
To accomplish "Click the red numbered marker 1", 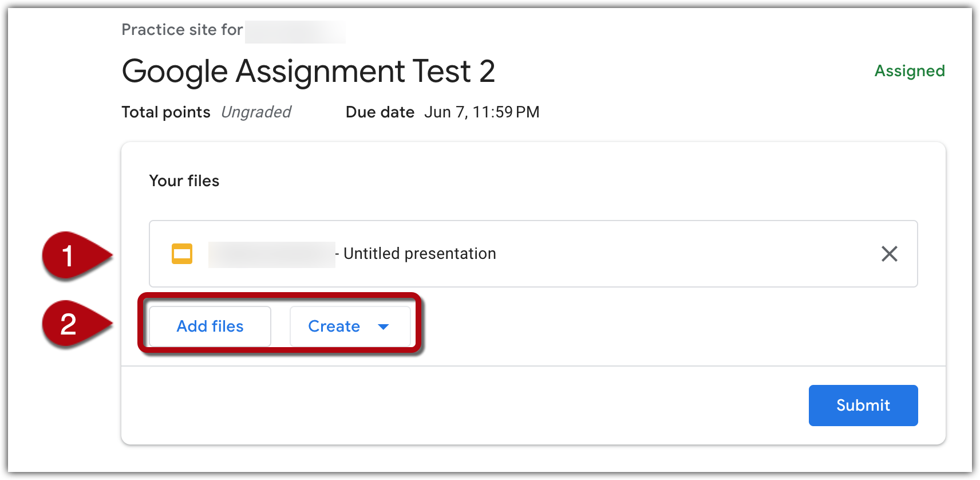I will tap(69, 256).
